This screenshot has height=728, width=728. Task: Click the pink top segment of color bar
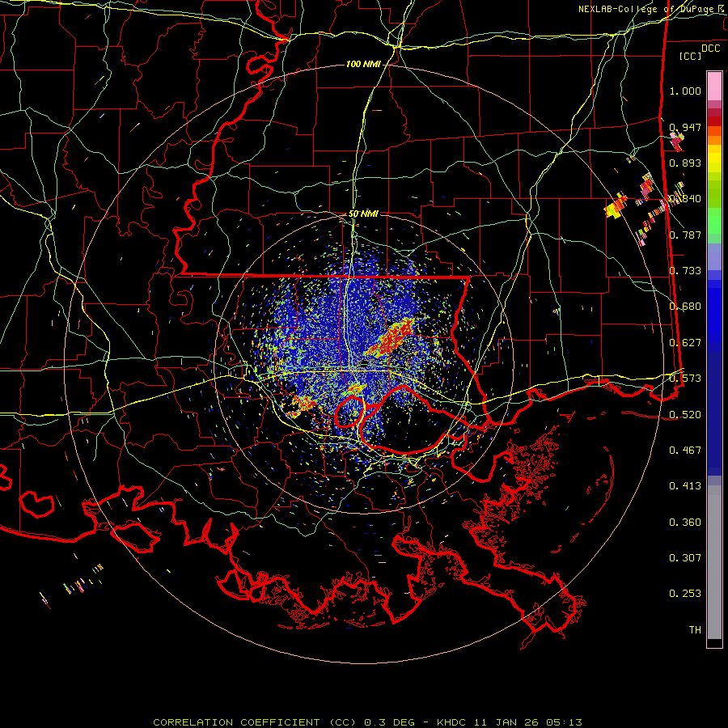point(714,86)
